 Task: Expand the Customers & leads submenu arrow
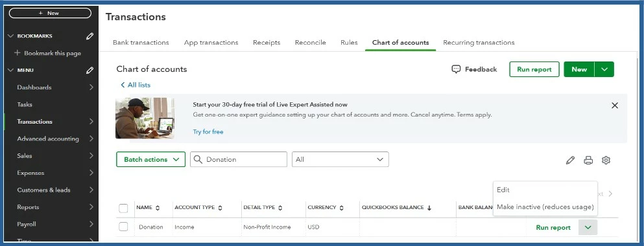click(x=91, y=190)
